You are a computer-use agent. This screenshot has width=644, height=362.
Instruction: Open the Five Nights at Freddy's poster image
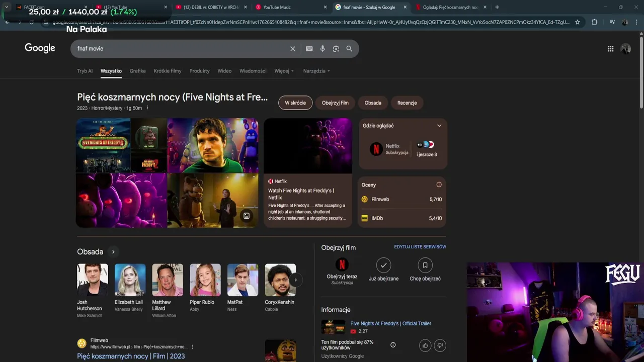[x=103, y=145]
